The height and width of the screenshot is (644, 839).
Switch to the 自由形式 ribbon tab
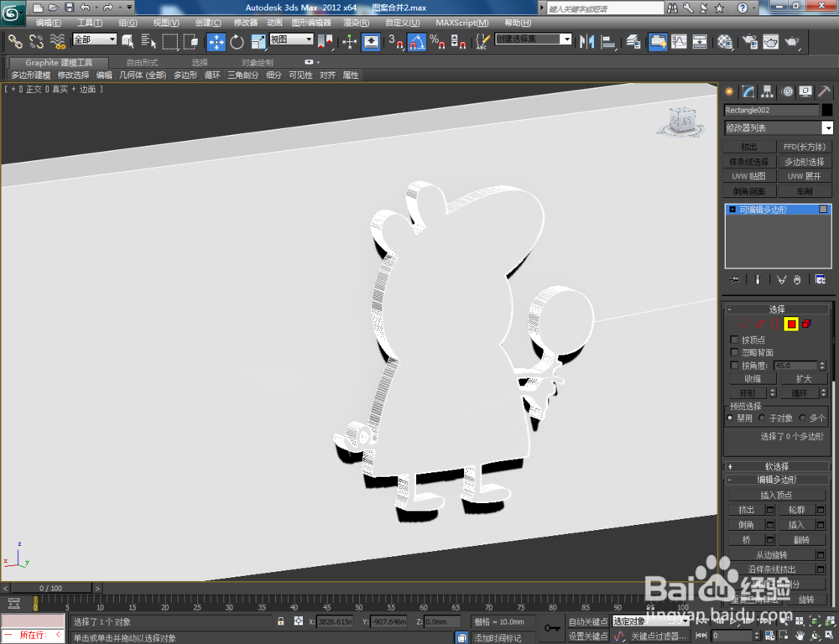[143, 63]
